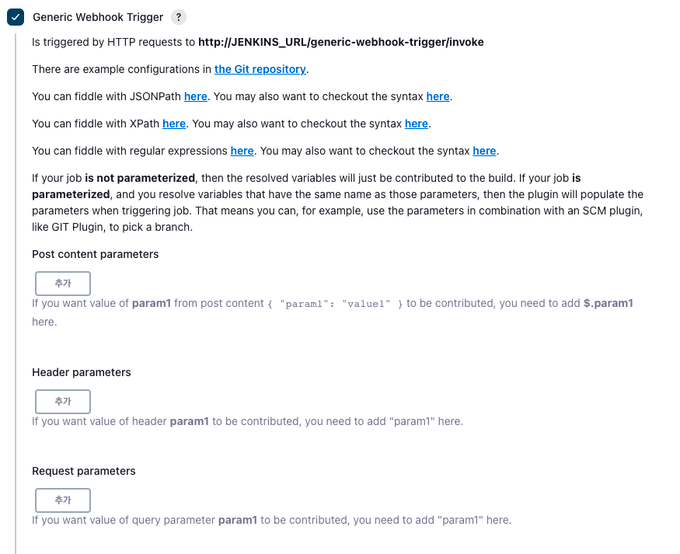Open help for Generic Webhook Trigger
This screenshot has height=554, width=680.
click(179, 17)
